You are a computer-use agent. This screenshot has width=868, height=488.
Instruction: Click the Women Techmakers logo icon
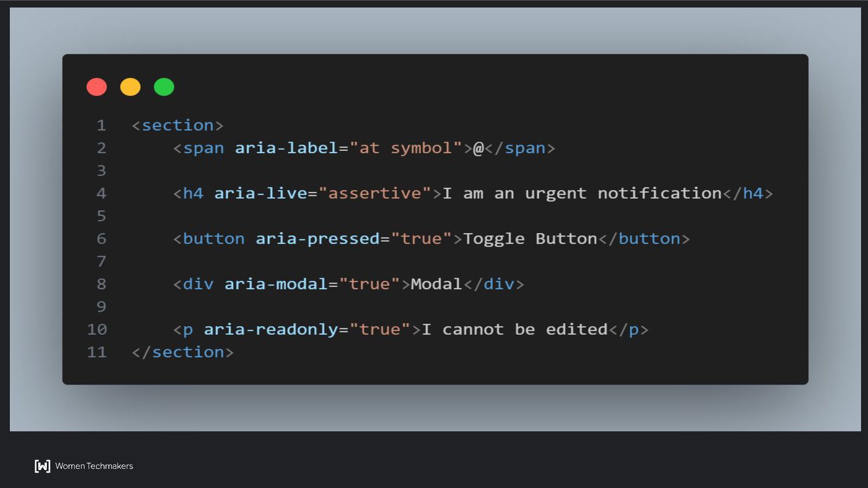[42, 466]
